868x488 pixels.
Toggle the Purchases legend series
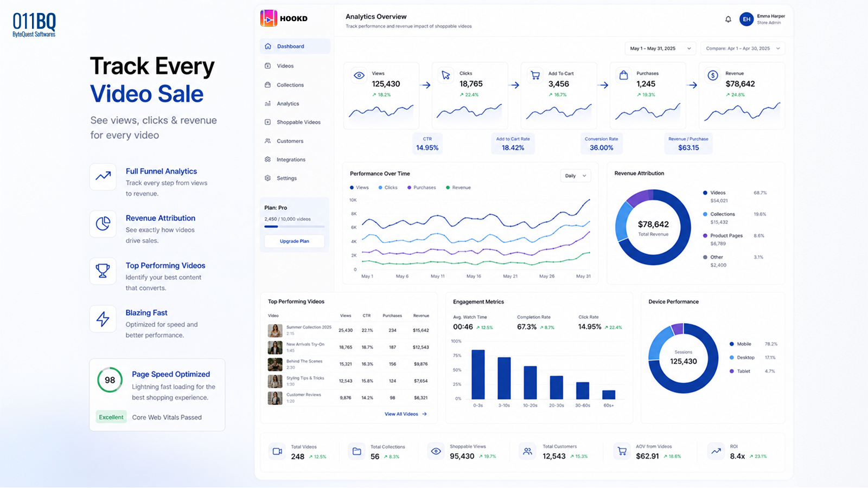click(x=422, y=188)
